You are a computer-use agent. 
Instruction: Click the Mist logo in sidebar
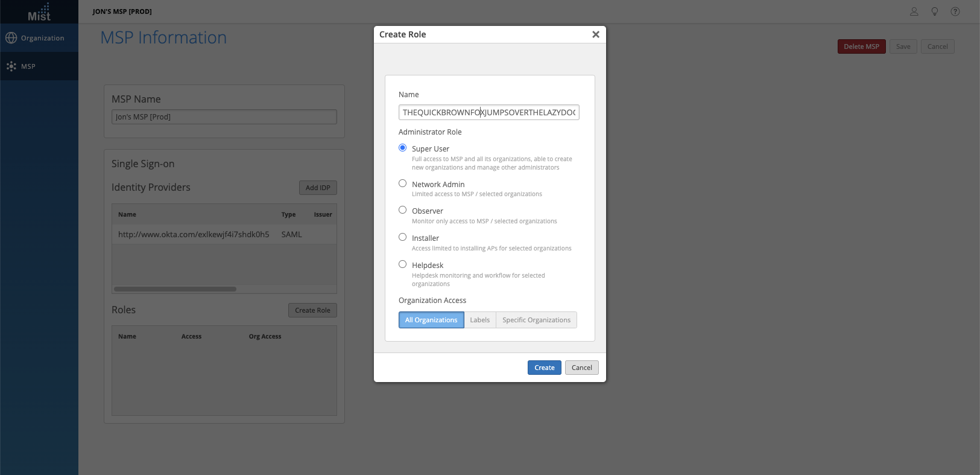click(39, 12)
